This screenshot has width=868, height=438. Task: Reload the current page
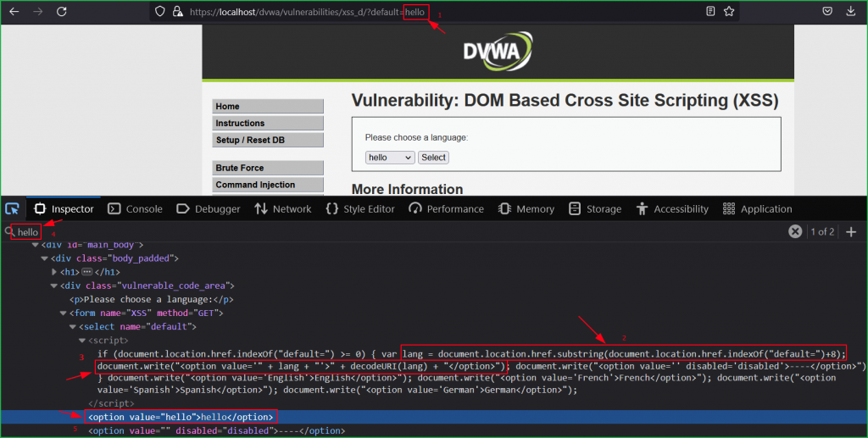tap(61, 12)
